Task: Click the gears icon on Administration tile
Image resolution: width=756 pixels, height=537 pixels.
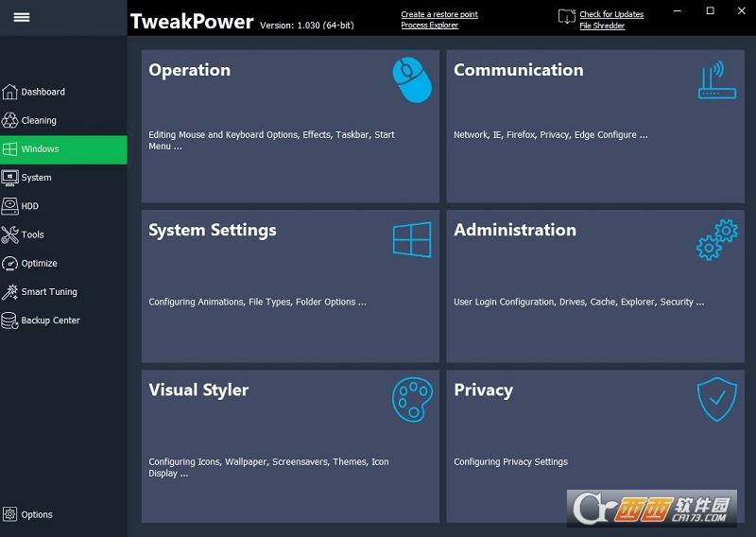Action: 716,239
